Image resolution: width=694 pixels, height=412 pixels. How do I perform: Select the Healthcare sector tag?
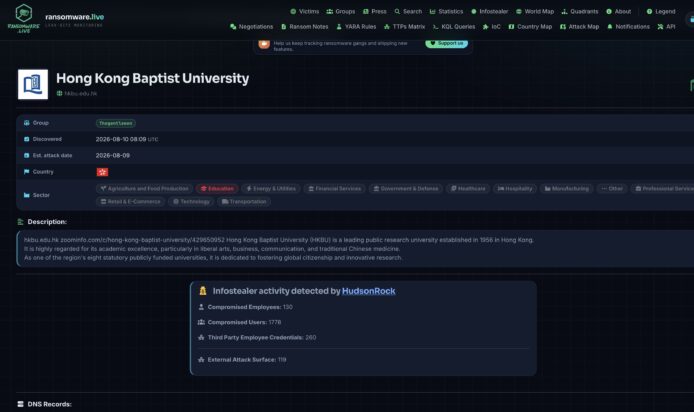click(468, 189)
